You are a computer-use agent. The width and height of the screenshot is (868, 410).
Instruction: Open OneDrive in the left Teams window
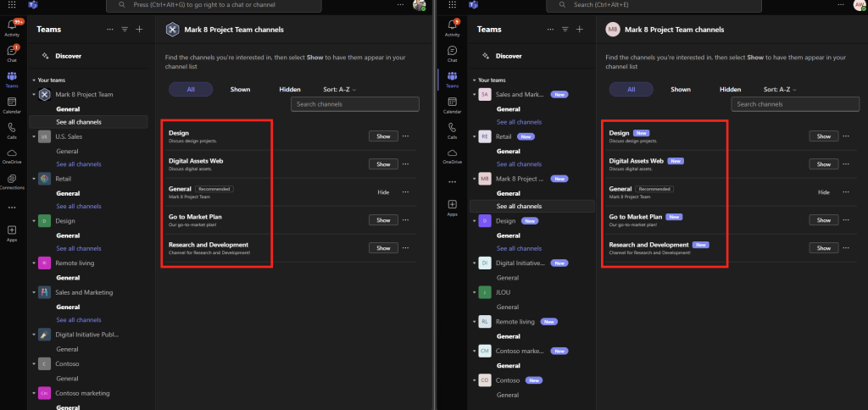click(12, 156)
